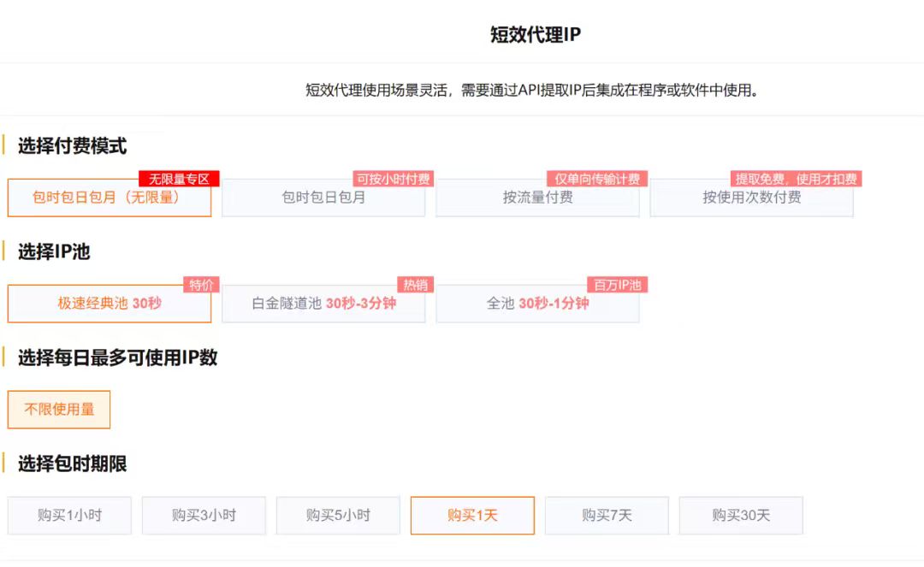
Task: Select 极速经典池 30秒 IP pool
Action: pyautogui.click(x=109, y=304)
